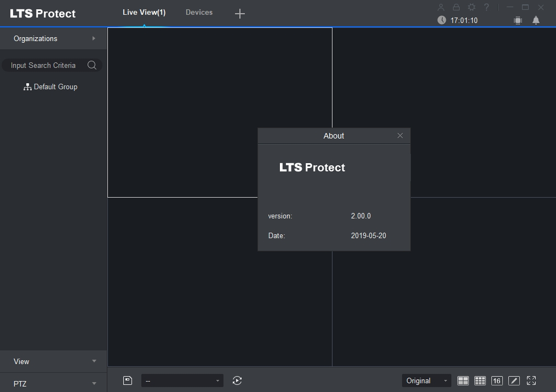Select Default Group in the tree
Viewport: 556px width, 392px height.
click(50, 87)
